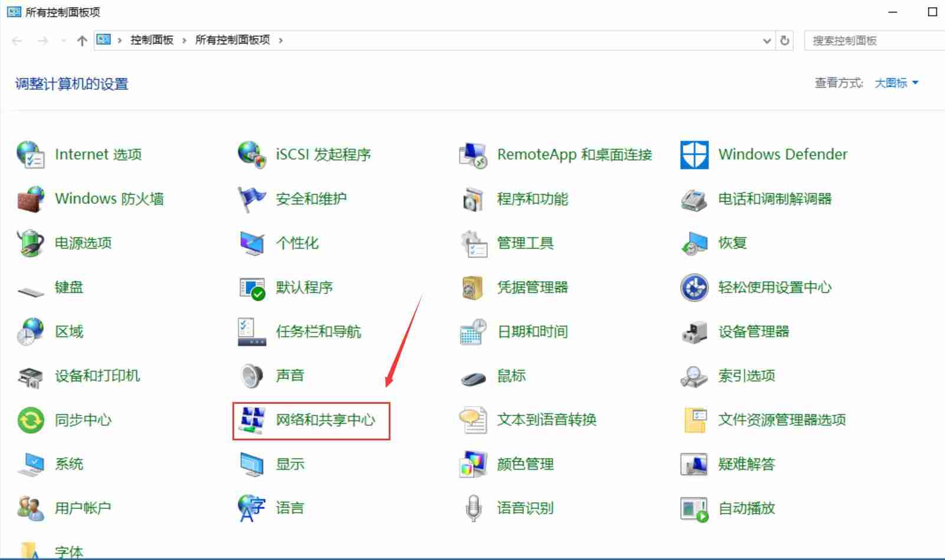
Task: Open the 大图标 view mode dropdown
Action: pyautogui.click(x=895, y=83)
